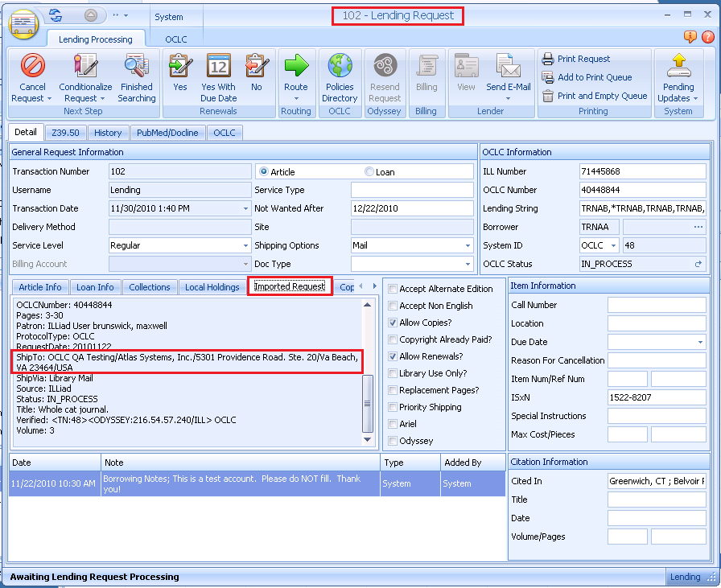Click the Call Number input field
The height and width of the screenshot is (588, 721).
click(x=656, y=305)
